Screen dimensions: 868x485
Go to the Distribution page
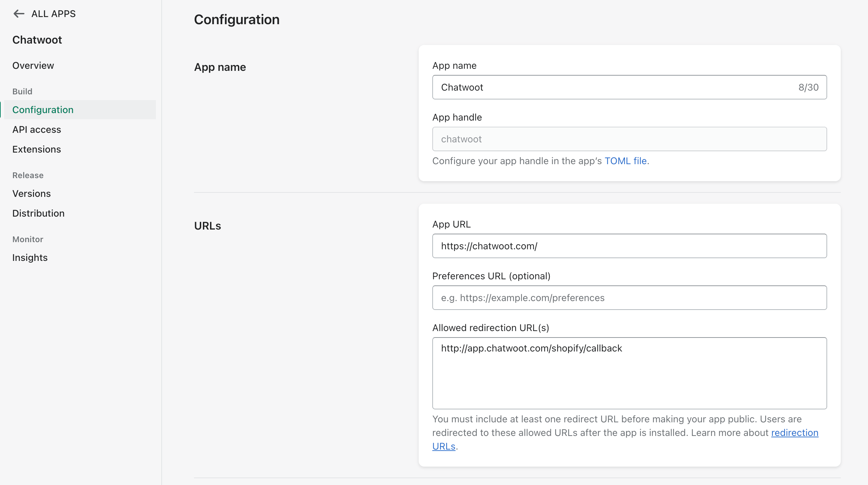[38, 213]
